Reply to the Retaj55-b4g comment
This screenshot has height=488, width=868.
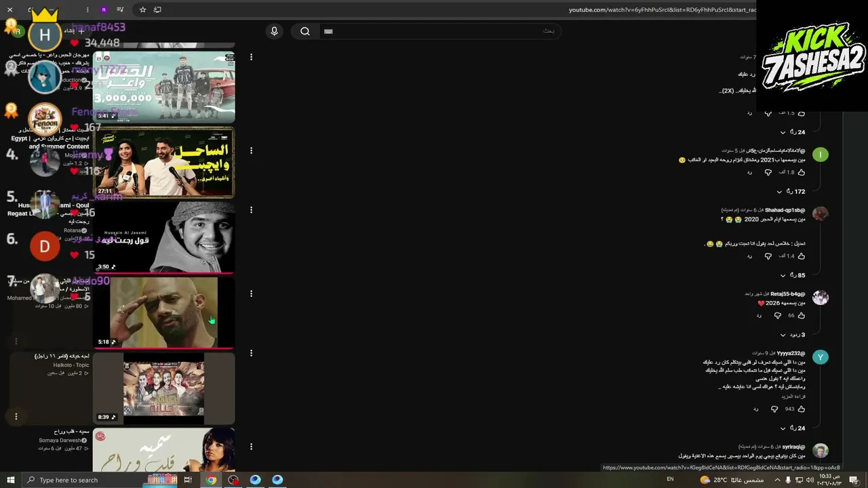point(759,315)
